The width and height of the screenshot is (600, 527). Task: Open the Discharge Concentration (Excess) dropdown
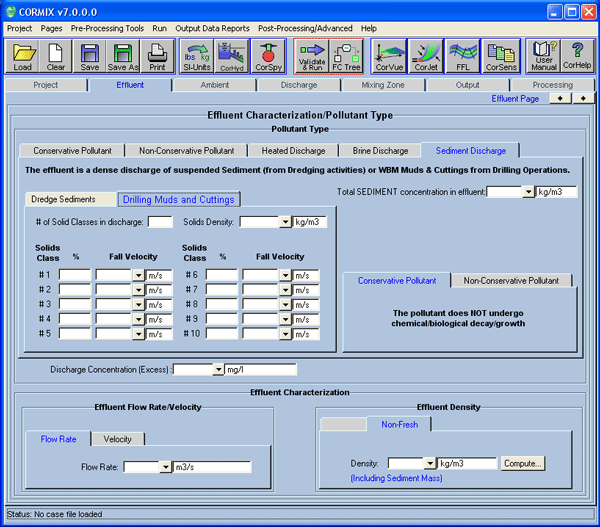point(218,370)
